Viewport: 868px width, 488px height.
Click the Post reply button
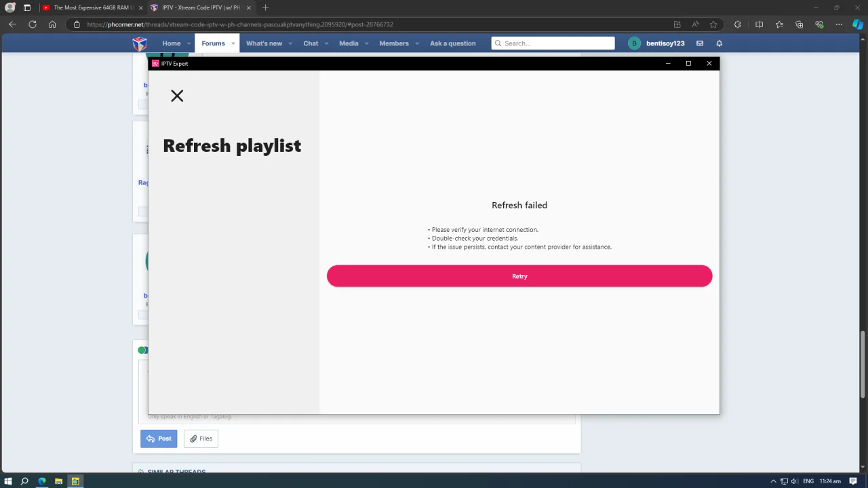159,439
